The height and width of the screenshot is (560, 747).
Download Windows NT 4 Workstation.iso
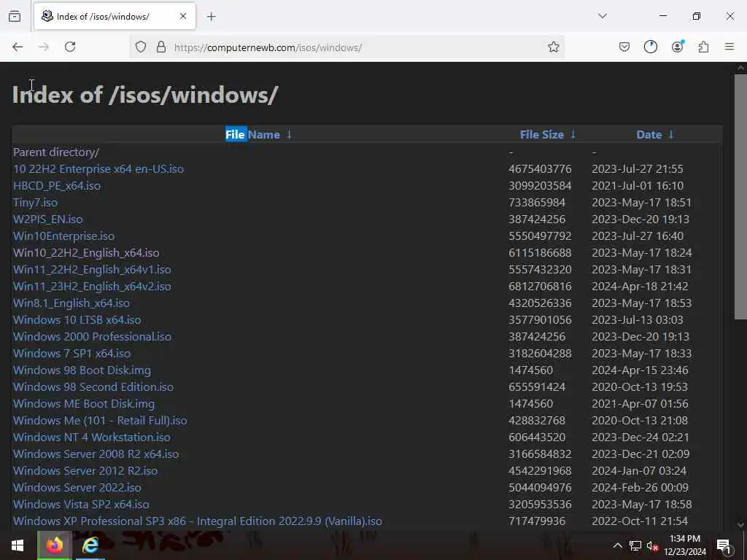[91, 437]
